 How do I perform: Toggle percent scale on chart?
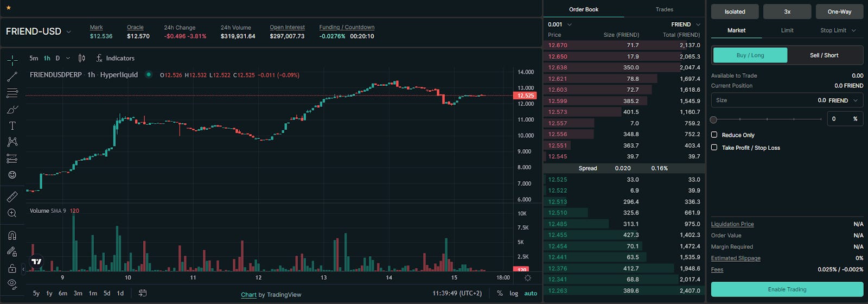tap(500, 293)
